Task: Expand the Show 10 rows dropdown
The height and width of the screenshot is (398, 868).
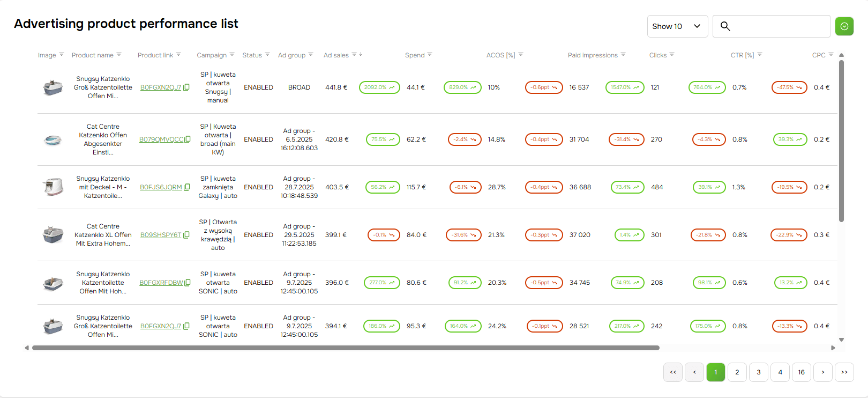Action: point(677,26)
